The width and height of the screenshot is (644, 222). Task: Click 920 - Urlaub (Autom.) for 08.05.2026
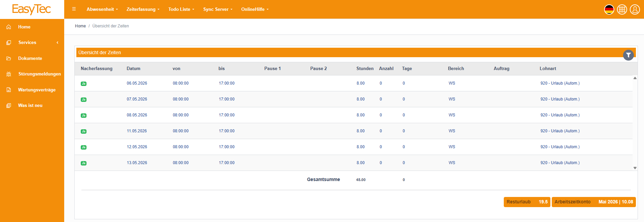tap(560, 115)
